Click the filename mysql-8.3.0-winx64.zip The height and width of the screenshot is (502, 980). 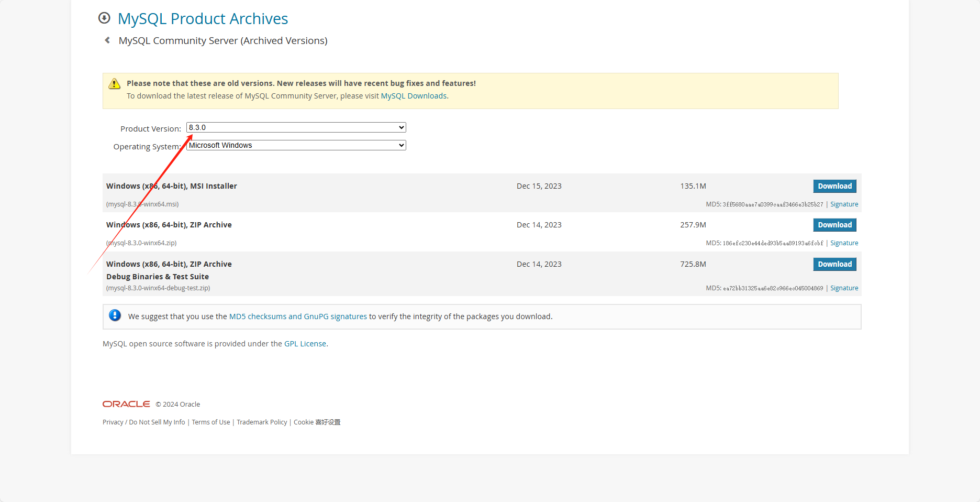141,243
